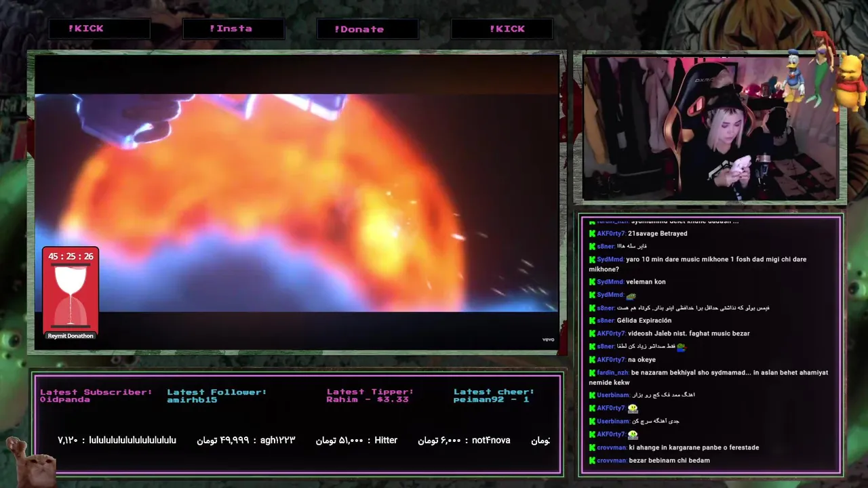The image size is (868, 488).
Task: Click subscriber name 0idpanda
Action: click(65, 399)
